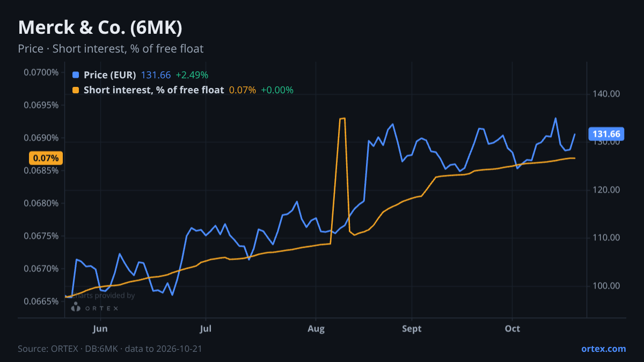Click the 131.66 value in the legend
The image size is (644, 362).
[156, 75]
